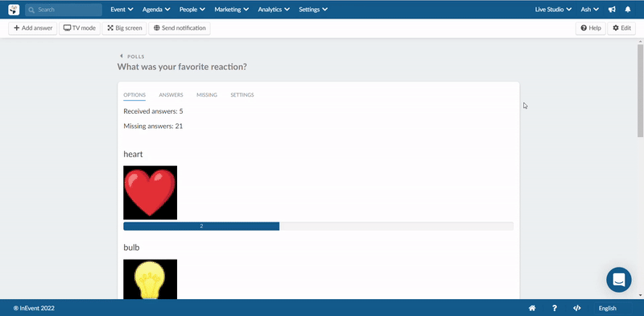Click Send notification button
This screenshot has height=316, width=644.
[180, 28]
